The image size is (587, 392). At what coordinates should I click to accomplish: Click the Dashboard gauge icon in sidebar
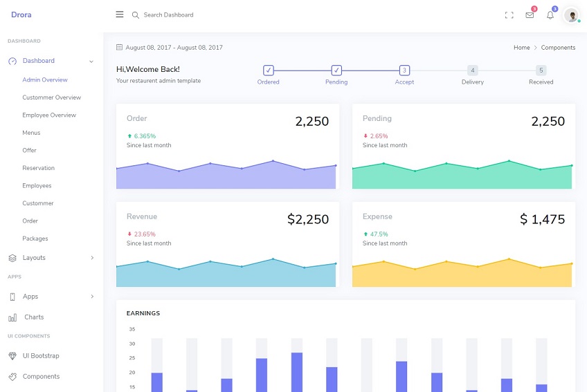12,61
